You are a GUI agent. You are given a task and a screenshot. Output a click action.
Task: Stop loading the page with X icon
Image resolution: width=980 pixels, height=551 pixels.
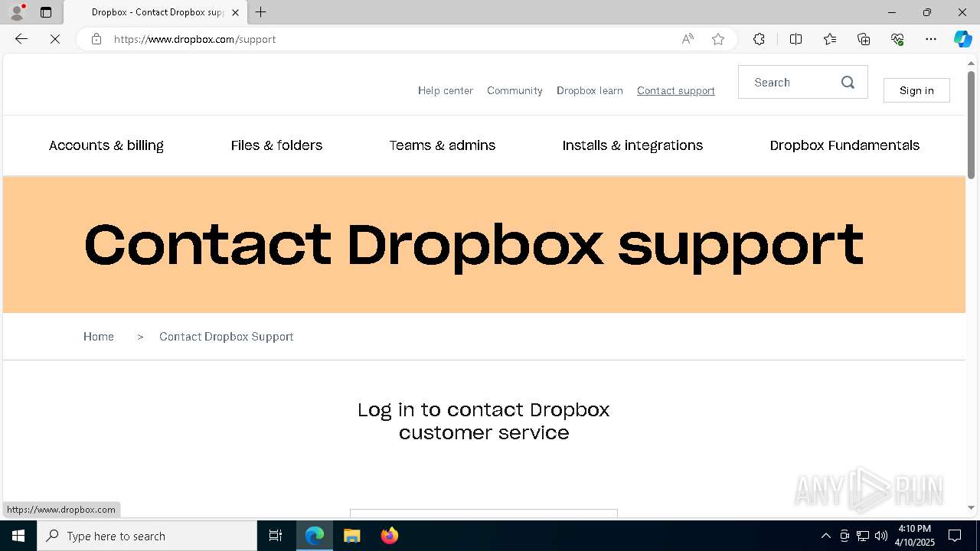pyautogui.click(x=55, y=39)
